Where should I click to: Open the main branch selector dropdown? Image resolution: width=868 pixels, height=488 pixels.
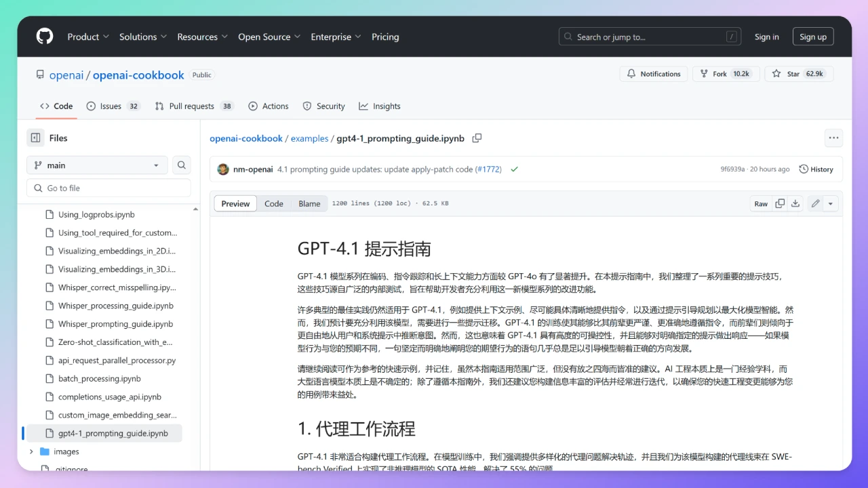tap(97, 165)
